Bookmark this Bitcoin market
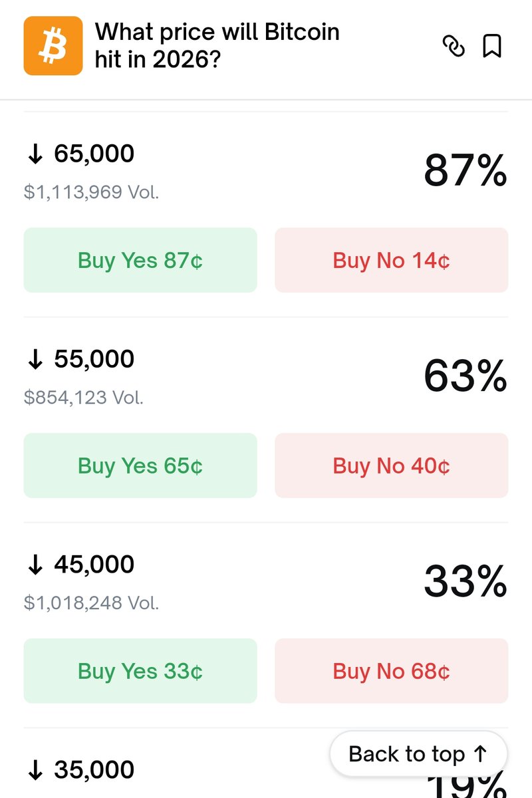 point(491,47)
